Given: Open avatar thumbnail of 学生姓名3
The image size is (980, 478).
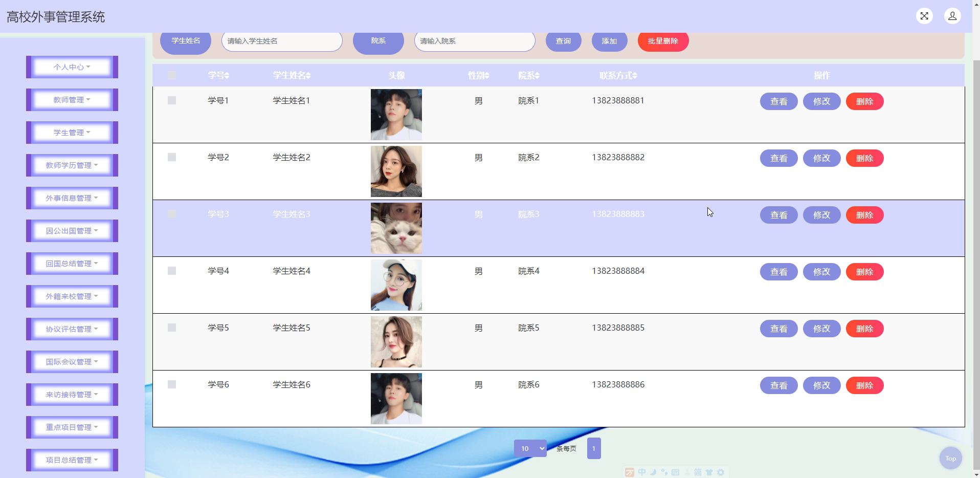Looking at the screenshot, I should click(396, 228).
